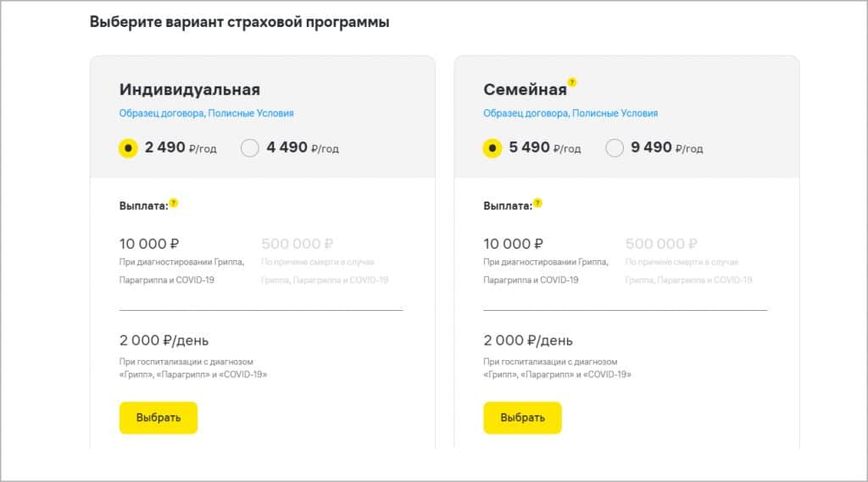
Task: Click the Выберите вариант страховой программы heading
Action: click(x=240, y=22)
